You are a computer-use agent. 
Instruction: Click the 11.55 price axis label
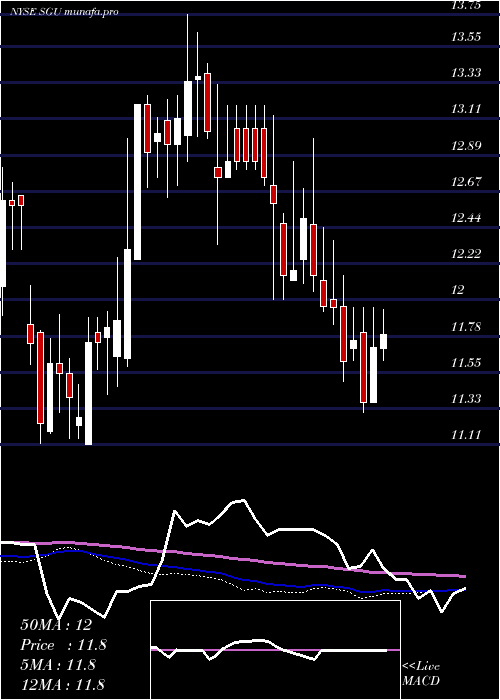[x=466, y=362]
